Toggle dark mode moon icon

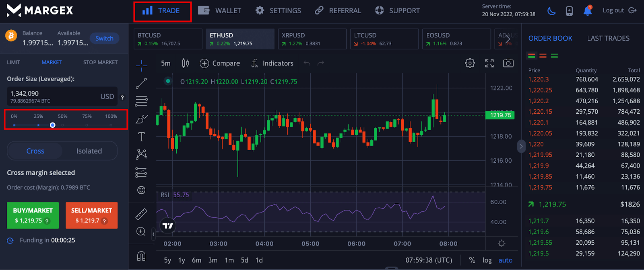[x=551, y=11]
